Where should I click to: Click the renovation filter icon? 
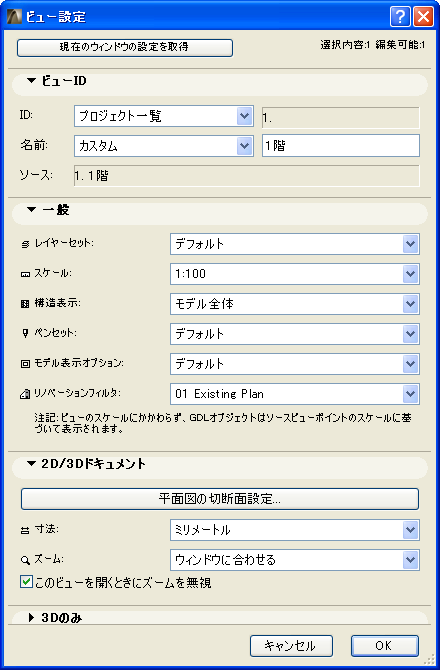(x=25, y=394)
